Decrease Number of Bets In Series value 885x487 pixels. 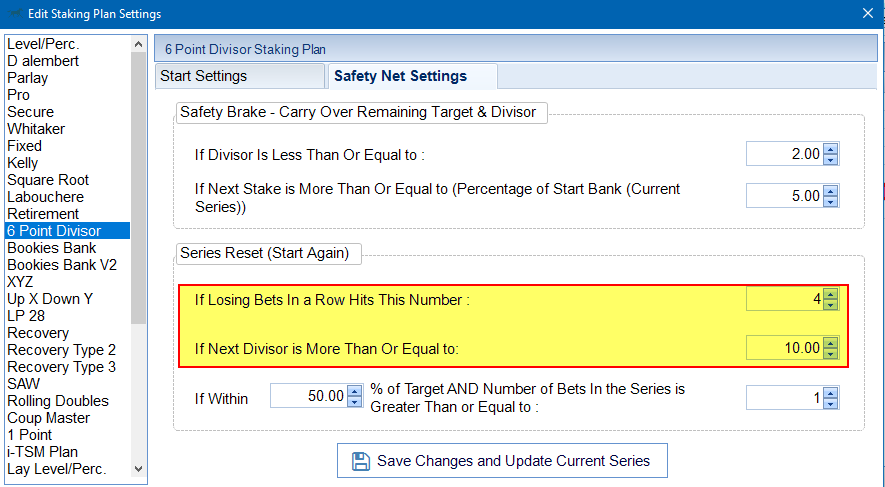(830, 403)
